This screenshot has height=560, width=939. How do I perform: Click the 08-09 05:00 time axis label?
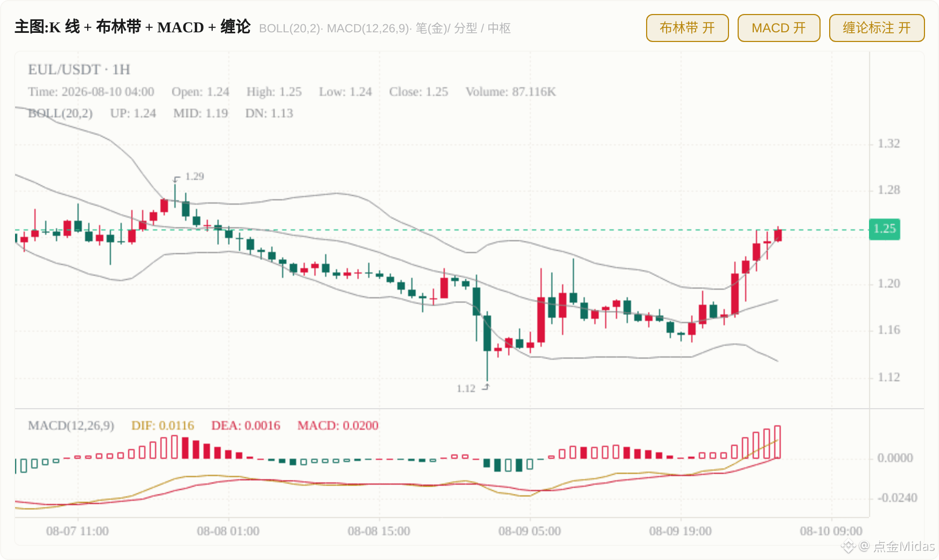coord(530,531)
